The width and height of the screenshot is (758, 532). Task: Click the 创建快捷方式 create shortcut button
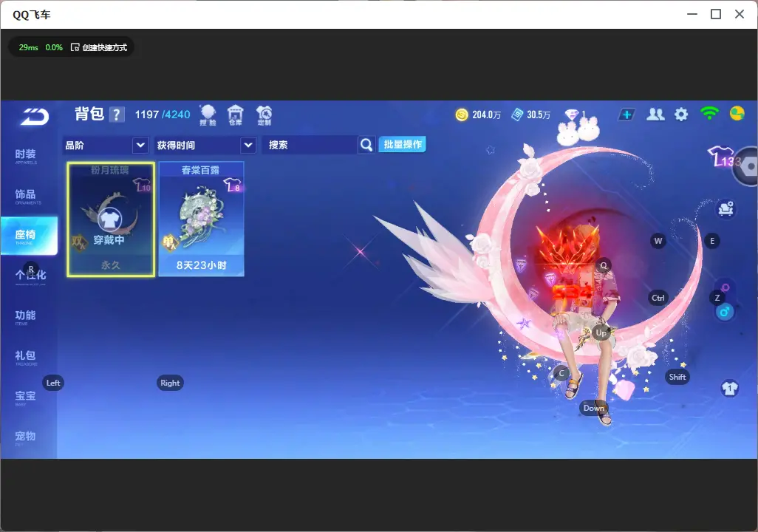[98, 47]
